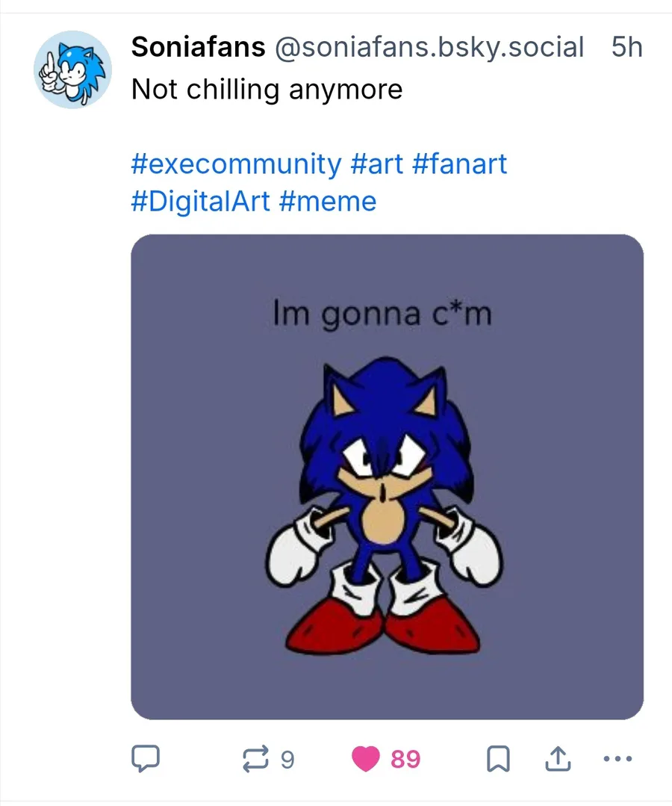Repost using the arrows icon

click(x=255, y=759)
